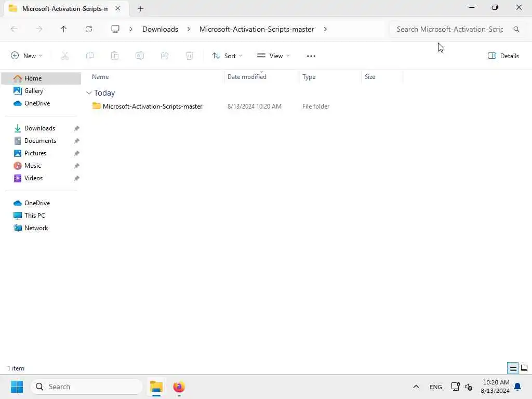This screenshot has width=532, height=399.
Task: Expand chevron before Downloads in address bar
Action: coord(130,29)
